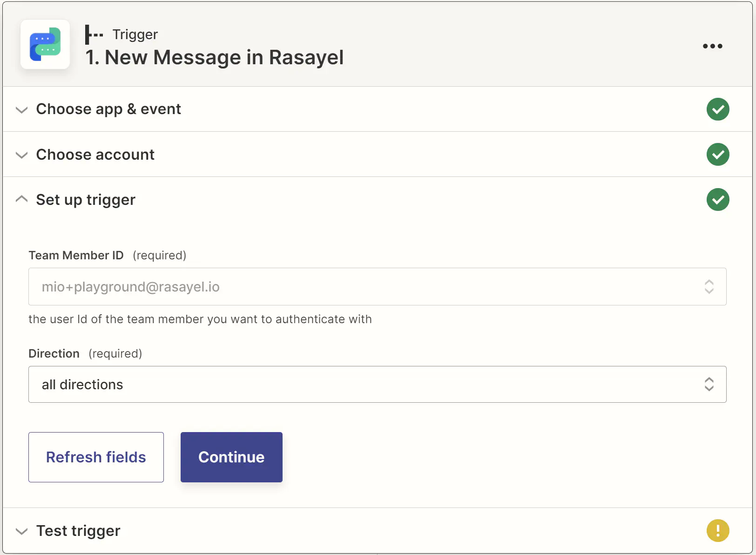Click the stepper arrows in the Direction field

coord(709,384)
